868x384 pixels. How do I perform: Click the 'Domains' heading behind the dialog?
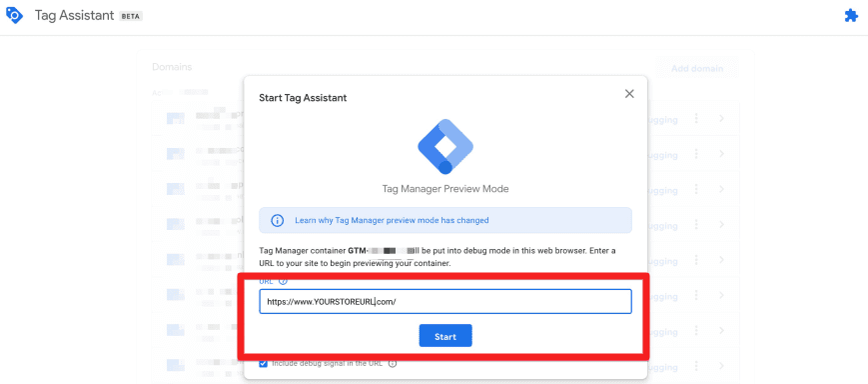(x=172, y=67)
